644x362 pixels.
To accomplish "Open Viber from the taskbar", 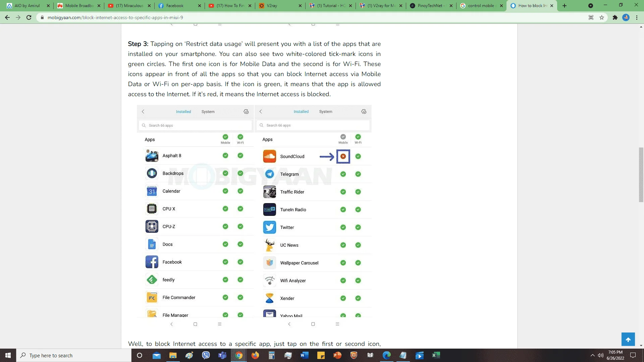I will [x=206, y=355].
